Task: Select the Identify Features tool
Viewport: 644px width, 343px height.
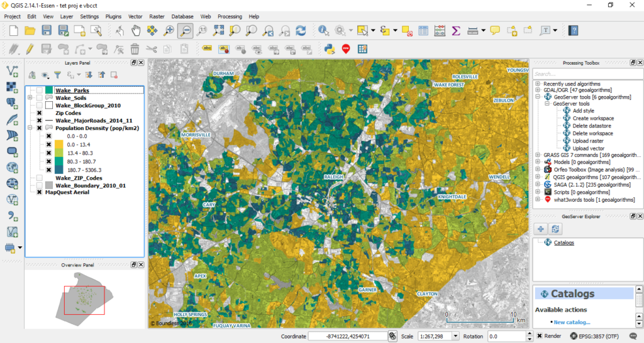Action: tap(324, 30)
